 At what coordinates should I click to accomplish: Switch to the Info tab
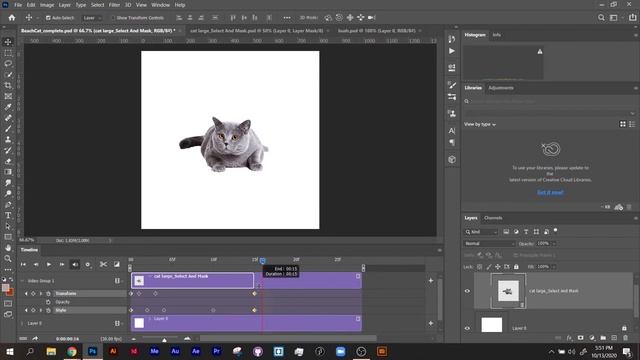pyautogui.click(x=496, y=35)
